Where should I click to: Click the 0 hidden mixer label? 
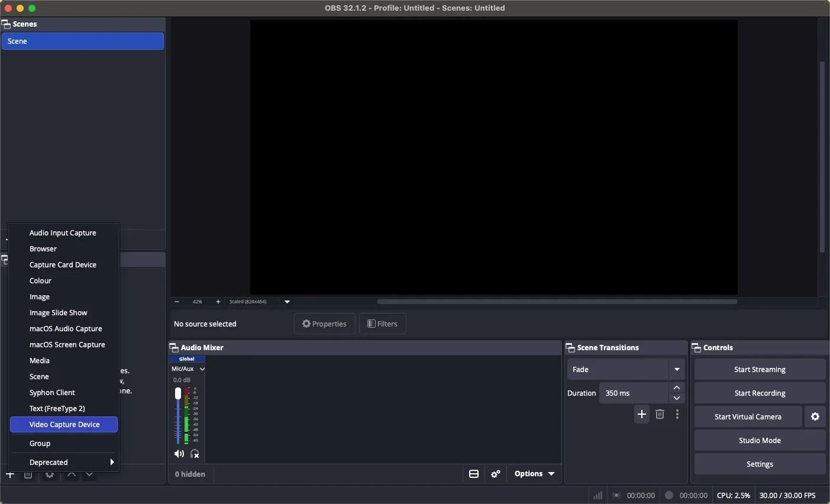point(190,474)
